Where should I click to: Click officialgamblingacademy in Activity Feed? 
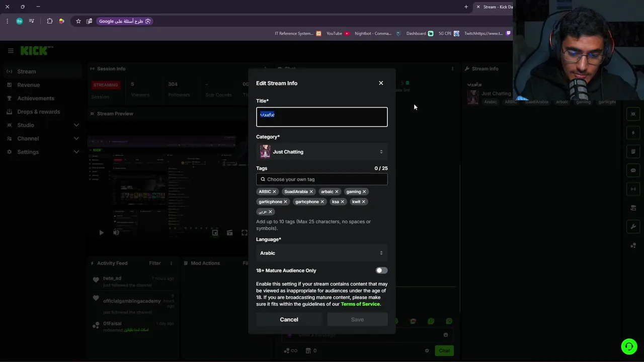click(x=132, y=301)
